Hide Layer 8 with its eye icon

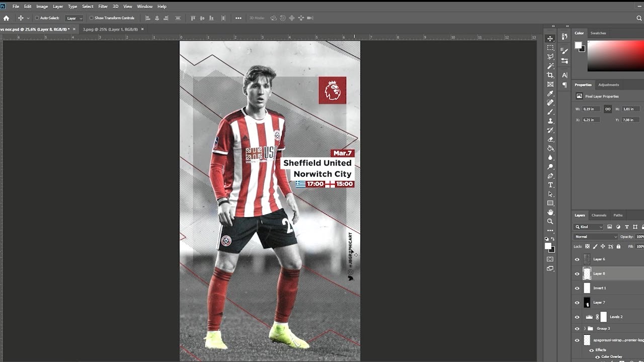coord(577,274)
